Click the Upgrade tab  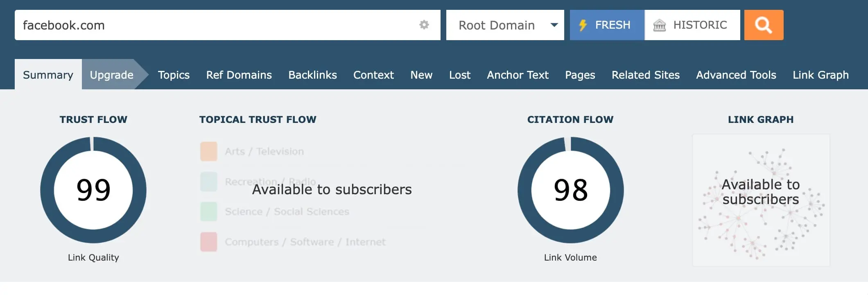tap(111, 75)
